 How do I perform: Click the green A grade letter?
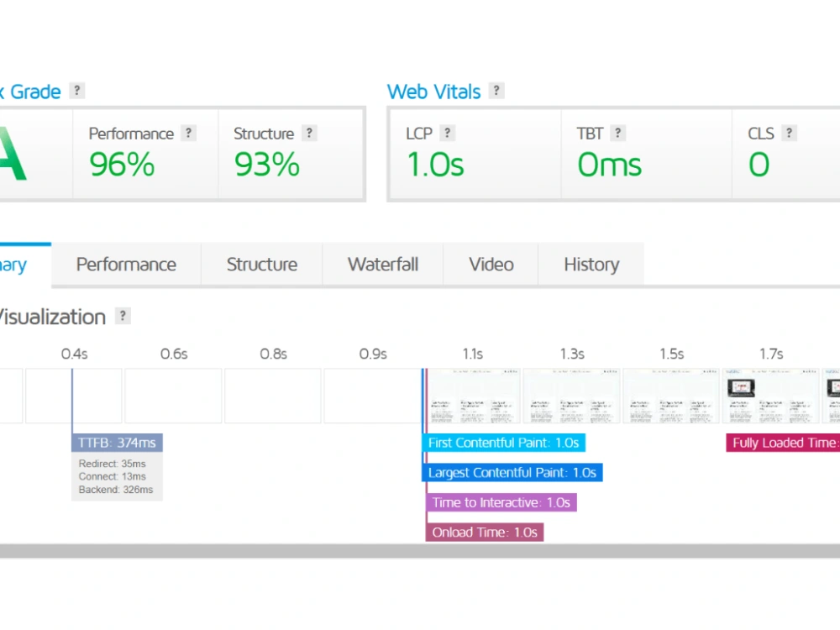(x=13, y=155)
